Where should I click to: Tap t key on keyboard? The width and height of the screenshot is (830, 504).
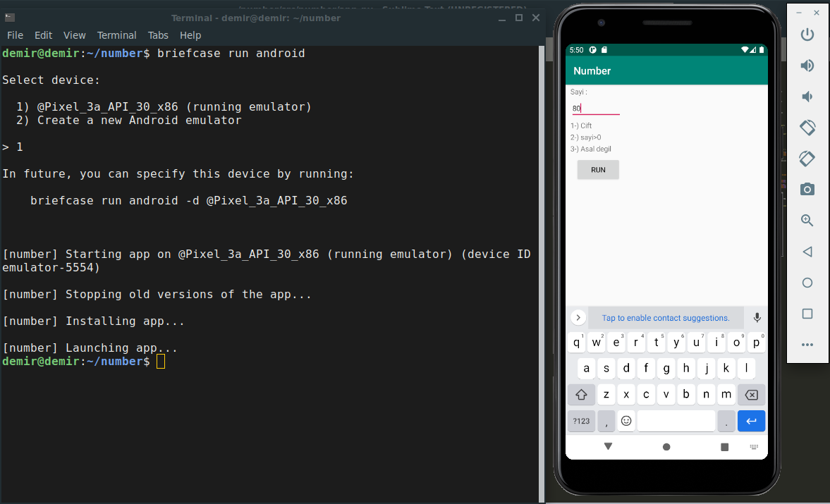click(657, 342)
